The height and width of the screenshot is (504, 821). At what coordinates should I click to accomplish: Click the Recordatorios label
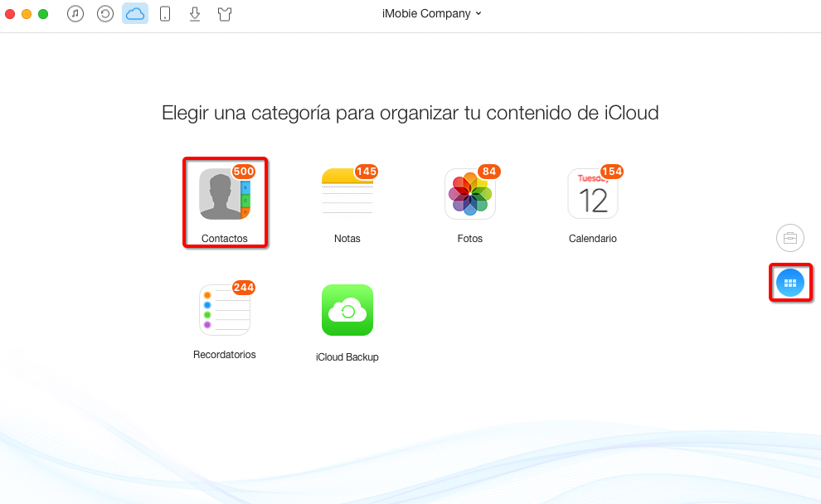pyautogui.click(x=225, y=355)
